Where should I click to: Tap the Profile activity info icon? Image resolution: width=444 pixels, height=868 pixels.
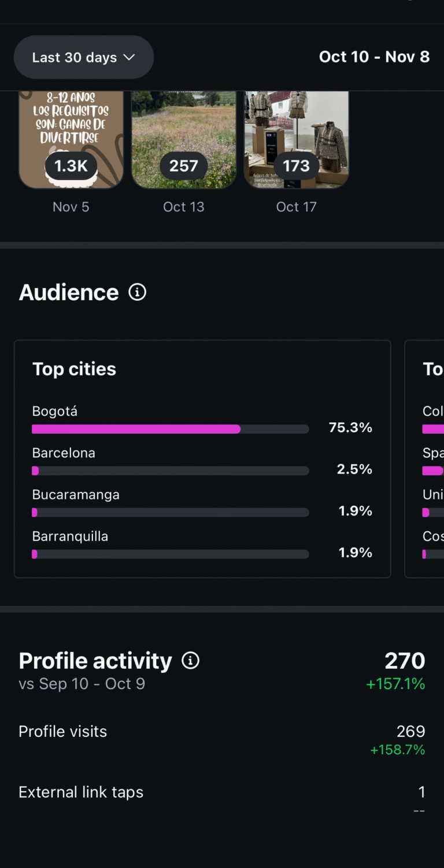[x=191, y=661]
